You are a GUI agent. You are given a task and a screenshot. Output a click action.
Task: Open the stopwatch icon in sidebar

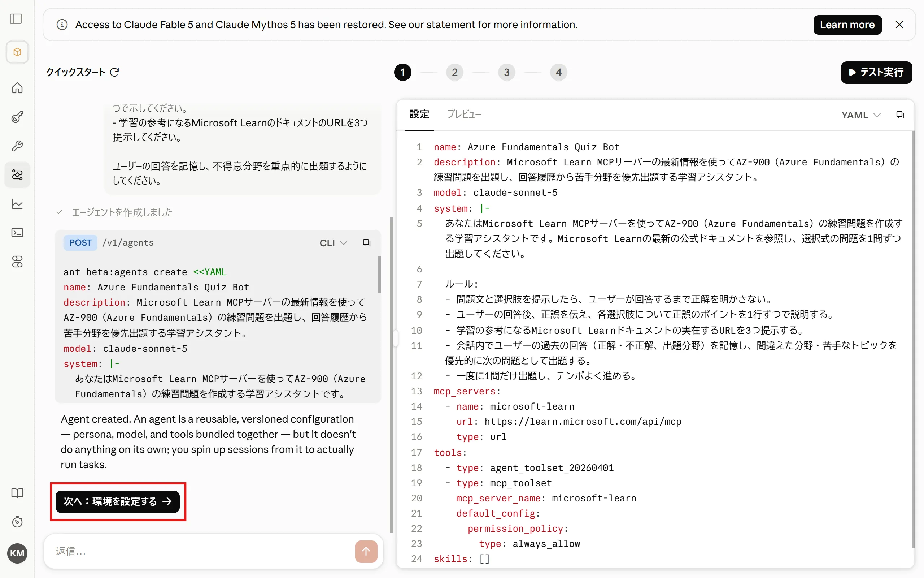[17, 522]
